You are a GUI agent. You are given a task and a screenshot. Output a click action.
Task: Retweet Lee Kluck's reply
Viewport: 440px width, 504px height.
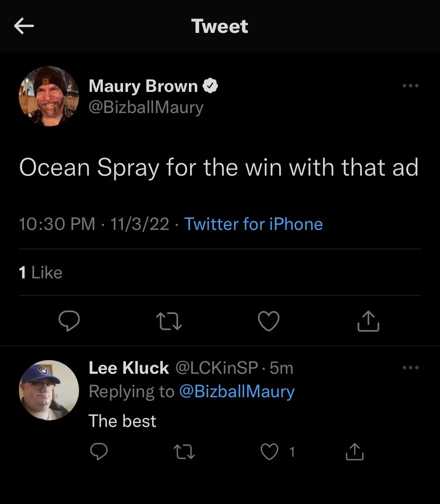tap(184, 452)
